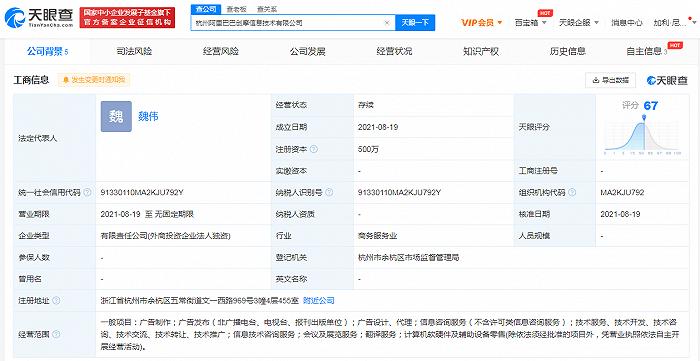700x361 pixels.
Task: Click the red 官方备案企业征信机构 banner
Action: [x=127, y=17]
